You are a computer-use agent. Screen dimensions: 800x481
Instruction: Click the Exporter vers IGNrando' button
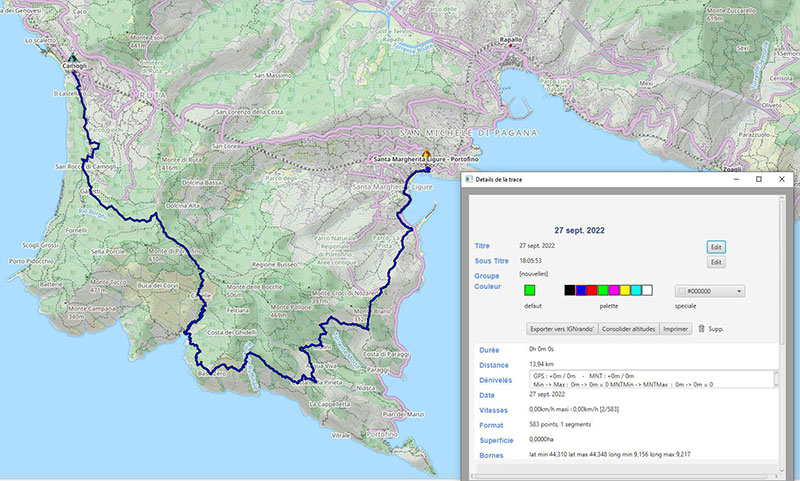coord(562,329)
